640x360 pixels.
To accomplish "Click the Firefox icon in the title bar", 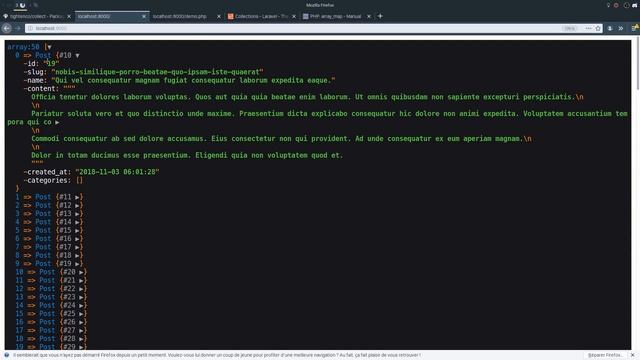I will 22,5.
